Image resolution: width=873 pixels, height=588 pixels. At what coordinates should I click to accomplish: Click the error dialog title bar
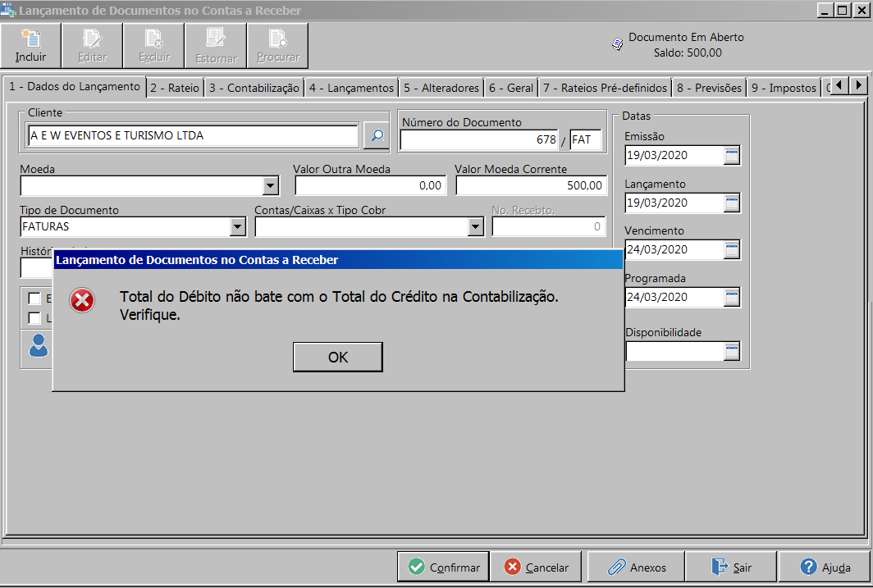tap(338, 260)
